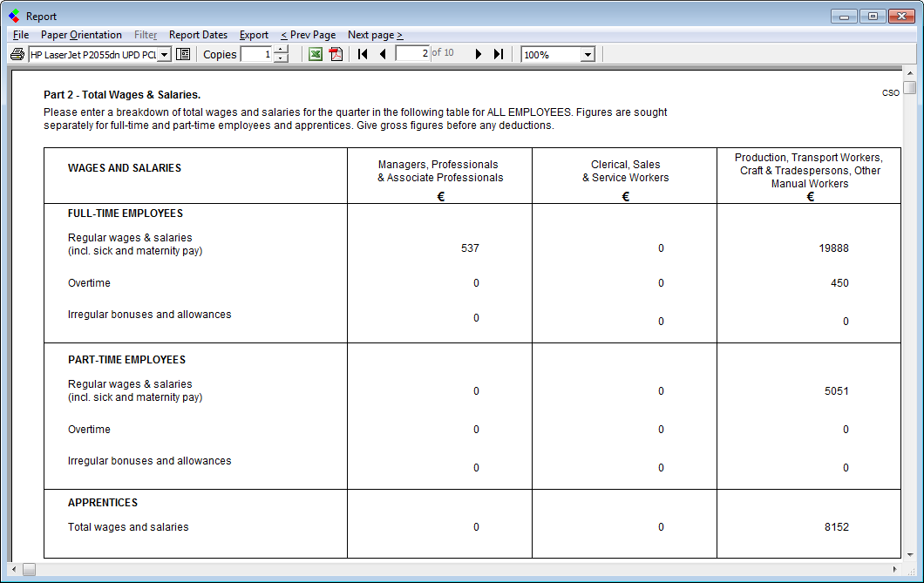Click the '< Prev Page' menu item
Image resolution: width=924 pixels, height=583 pixels.
pyautogui.click(x=308, y=35)
